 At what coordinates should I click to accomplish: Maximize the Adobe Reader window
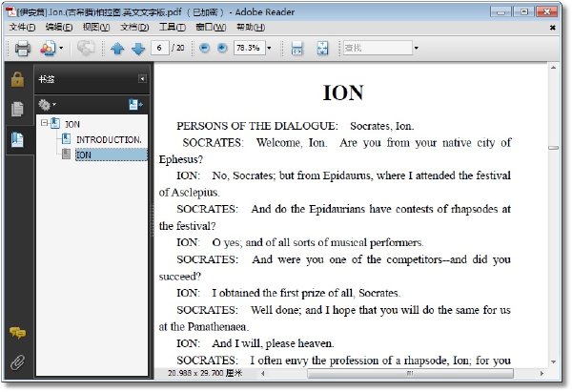click(x=523, y=12)
